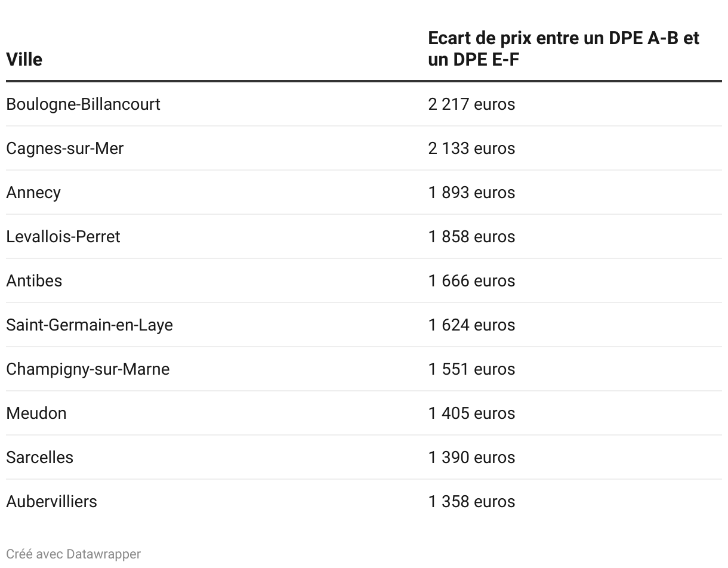
Task: Select the 1 666 euros cell
Action: (x=471, y=281)
